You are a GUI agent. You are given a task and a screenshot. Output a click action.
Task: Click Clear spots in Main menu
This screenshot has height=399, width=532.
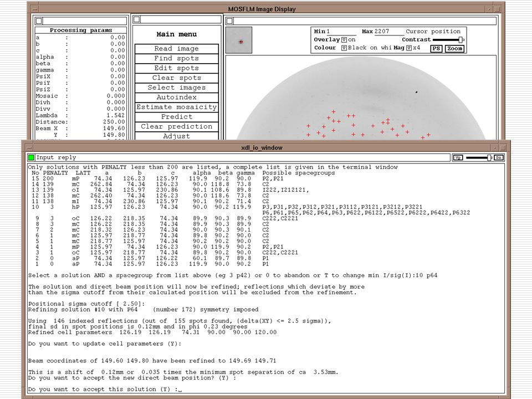pyautogui.click(x=176, y=78)
